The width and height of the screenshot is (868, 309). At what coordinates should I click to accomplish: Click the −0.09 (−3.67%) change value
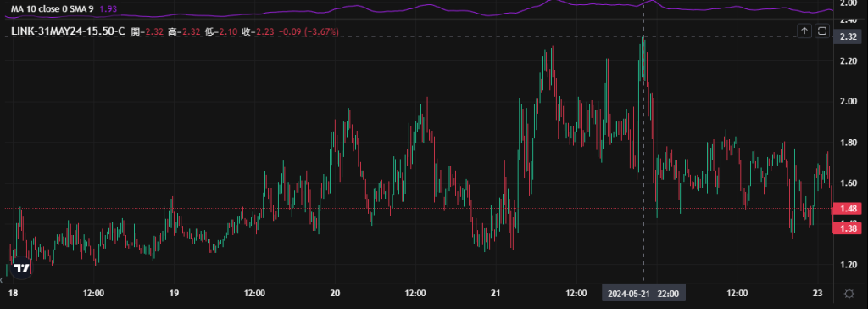click(x=309, y=32)
